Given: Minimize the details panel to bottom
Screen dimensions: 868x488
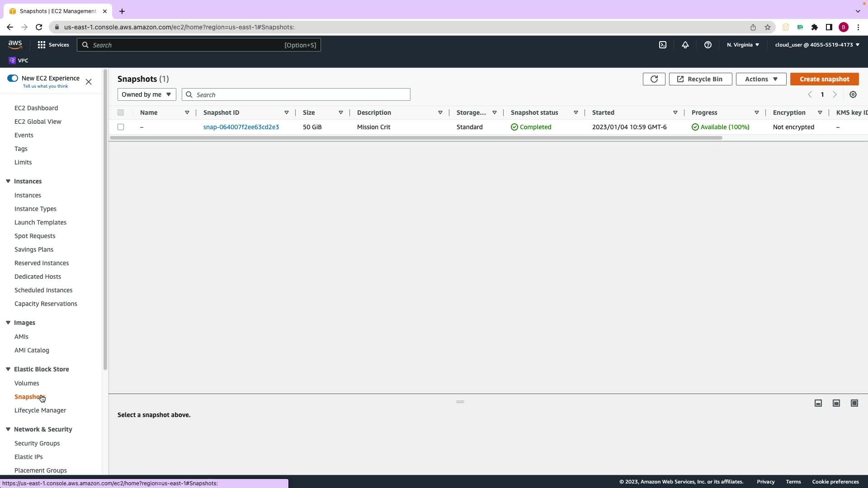Looking at the screenshot, I should (x=818, y=403).
